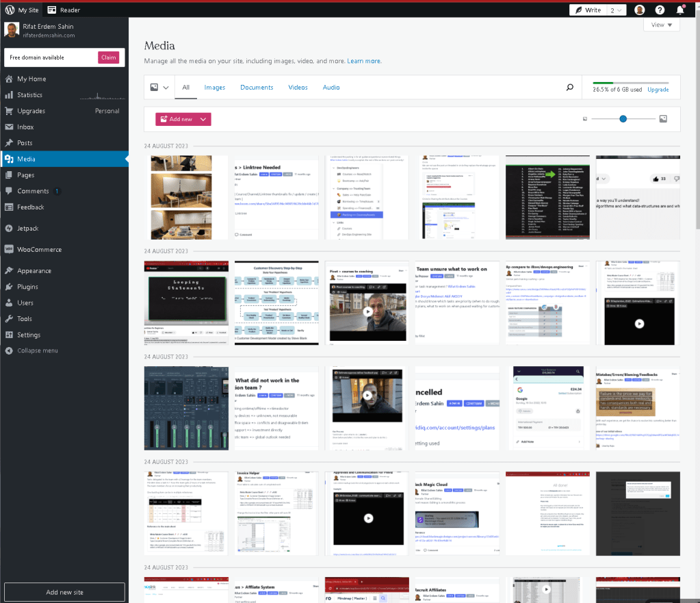Open the Plugins sidebar item
Viewport: 700px width, 603px height.
64,287
